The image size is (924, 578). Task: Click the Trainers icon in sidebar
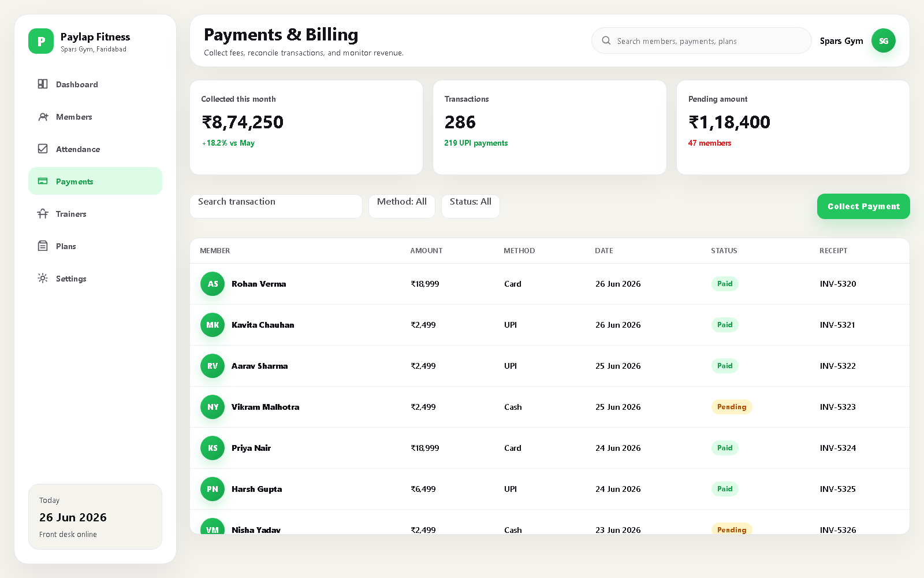43,213
